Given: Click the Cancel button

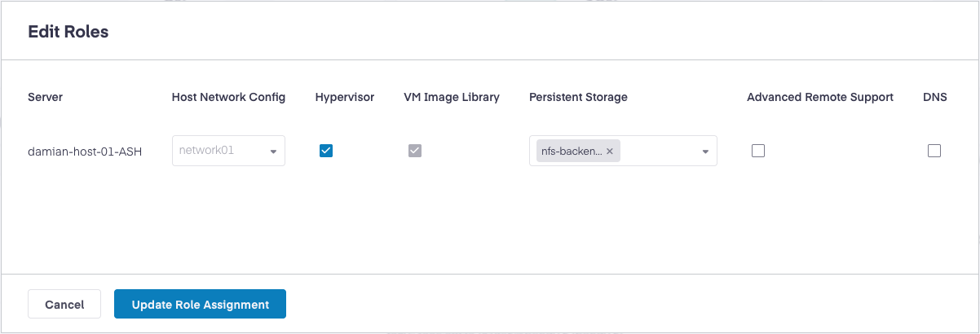Looking at the screenshot, I should (64, 305).
